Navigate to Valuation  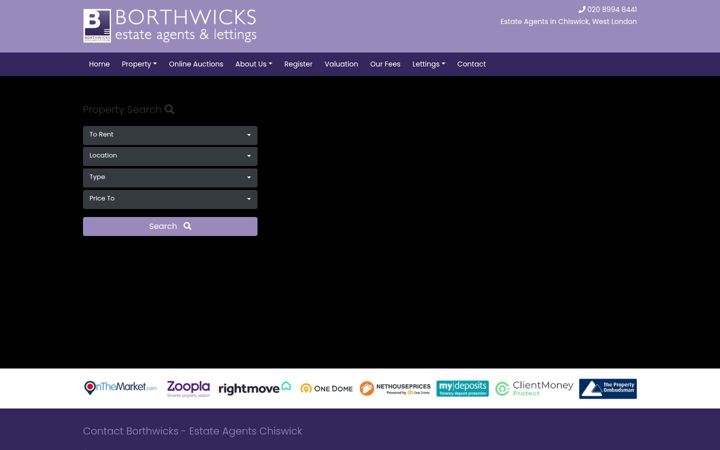(x=341, y=64)
